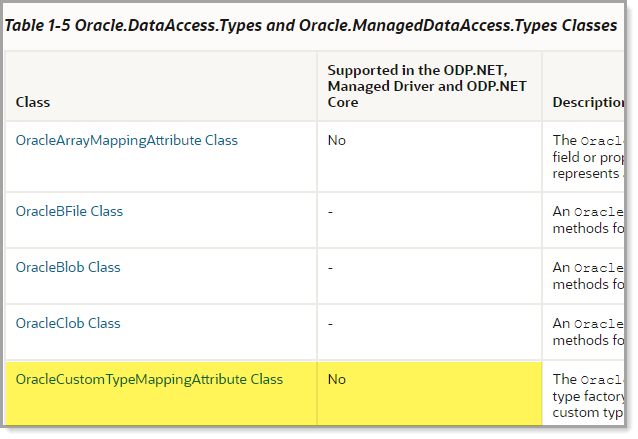Viewport: 638px width, 439px height.
Task: Click the dash in the OracleBFile row
Action: click(330, 212)
